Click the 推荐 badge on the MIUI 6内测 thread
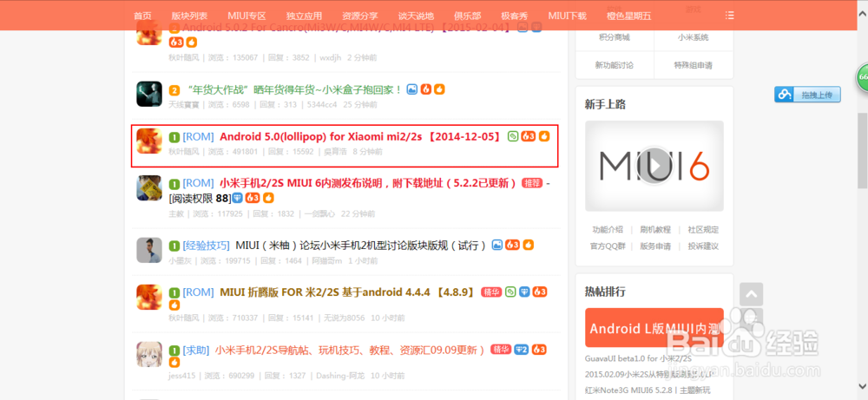This screenshot has height=400, width=868. (532, 183)
